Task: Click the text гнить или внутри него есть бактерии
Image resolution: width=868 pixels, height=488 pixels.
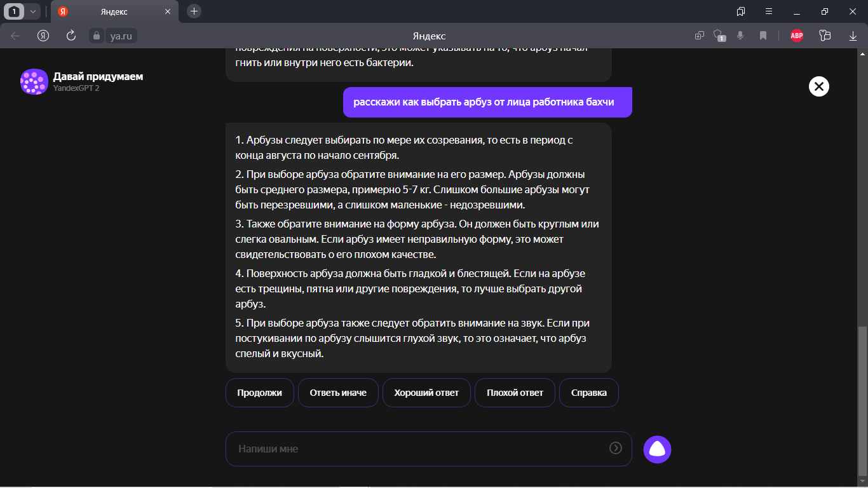Action: coord(324,64)
